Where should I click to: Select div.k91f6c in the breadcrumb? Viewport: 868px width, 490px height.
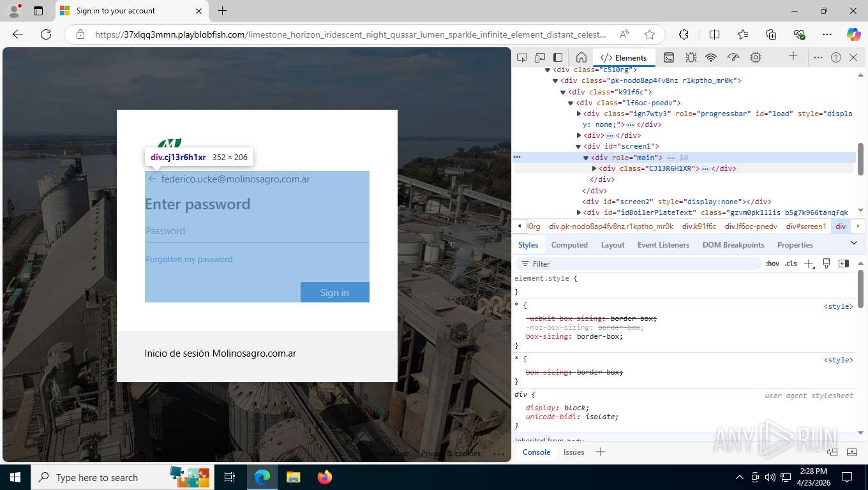pyautogui.click(x=699, y=226)
